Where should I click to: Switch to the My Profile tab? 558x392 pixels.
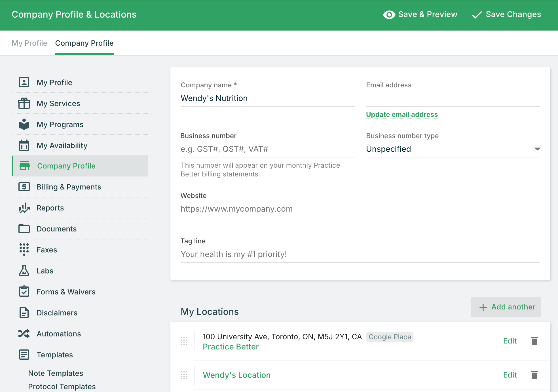click(29, 43)
